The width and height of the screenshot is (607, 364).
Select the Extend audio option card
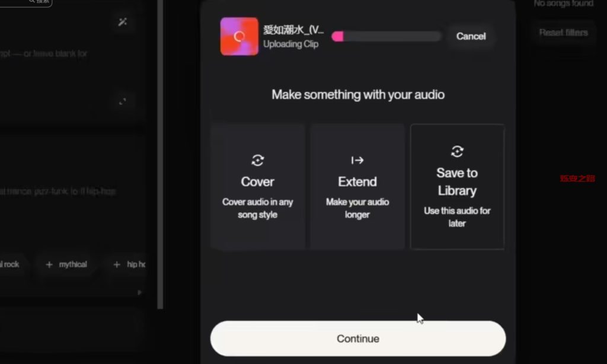[357, 187]
